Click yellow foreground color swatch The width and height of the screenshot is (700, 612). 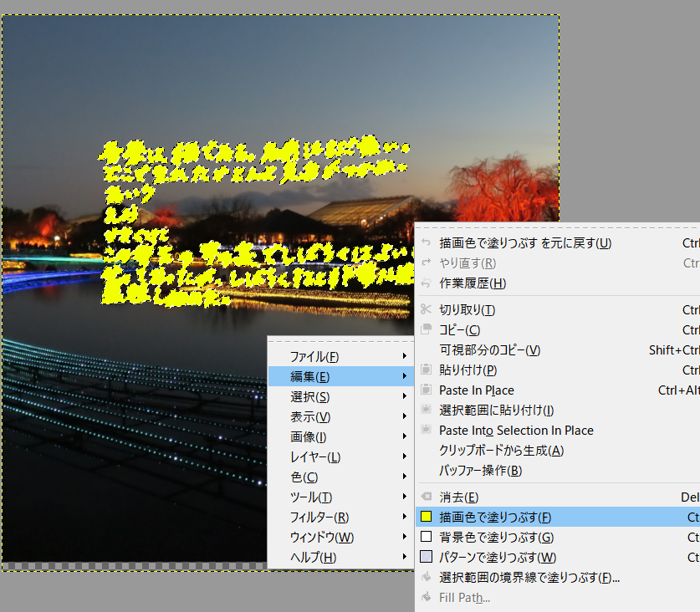tap(427, 517)
